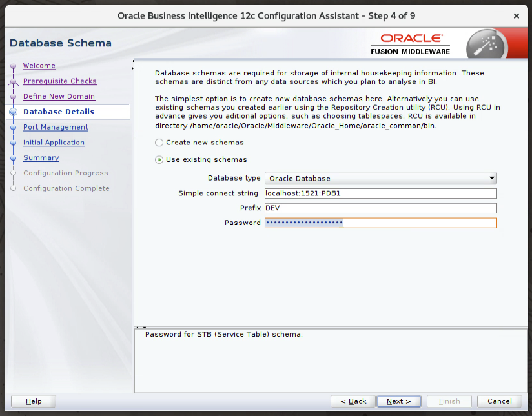Click the Prerequisite Checks step marker icon
532x416 pixels.
(13, 82)
